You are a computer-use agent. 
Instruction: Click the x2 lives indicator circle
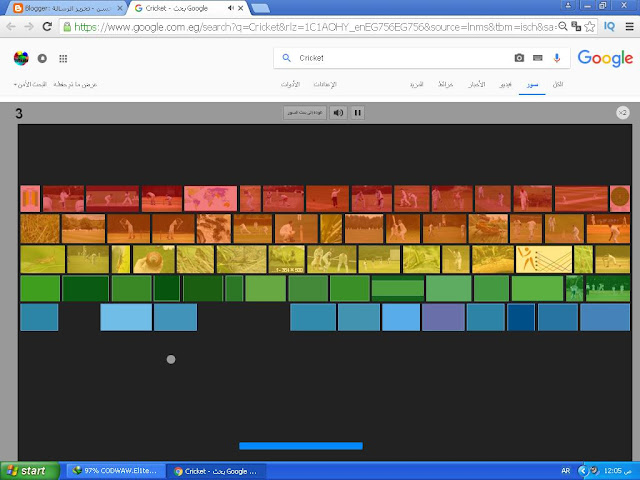[623, 113]
